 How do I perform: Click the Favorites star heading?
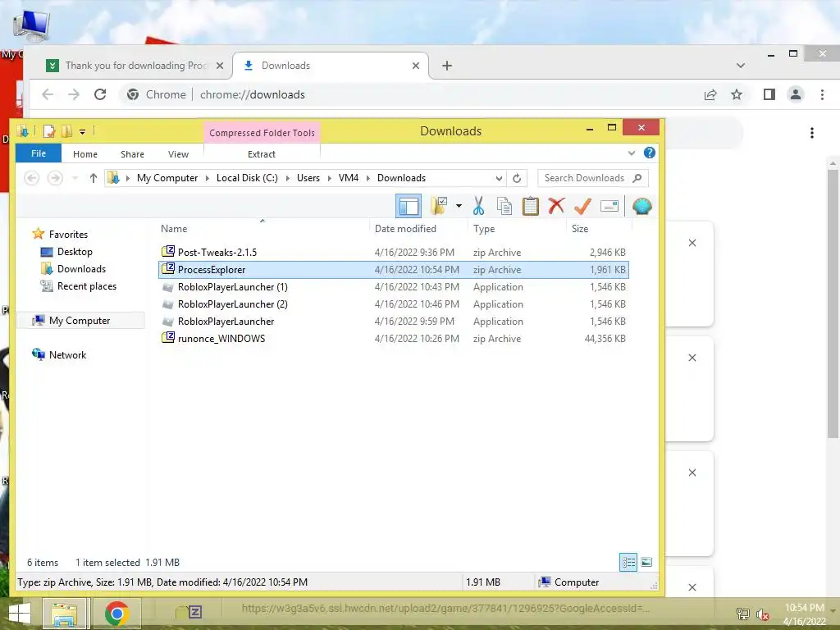[x=68, y=234]
